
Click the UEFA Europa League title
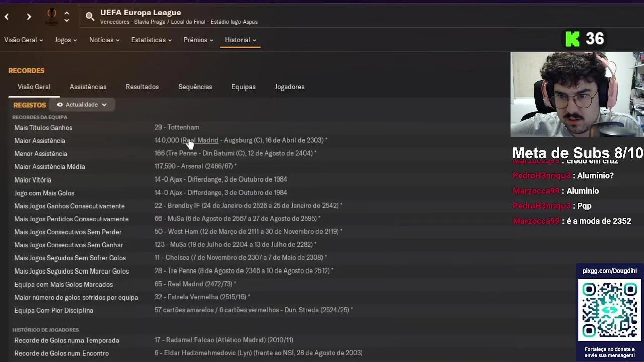point(140,12)
